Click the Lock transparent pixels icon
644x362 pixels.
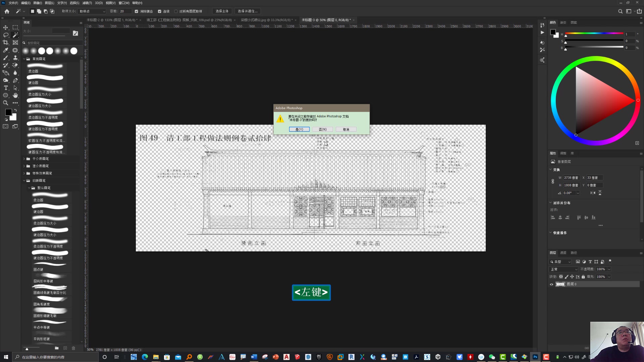point(561,277)
